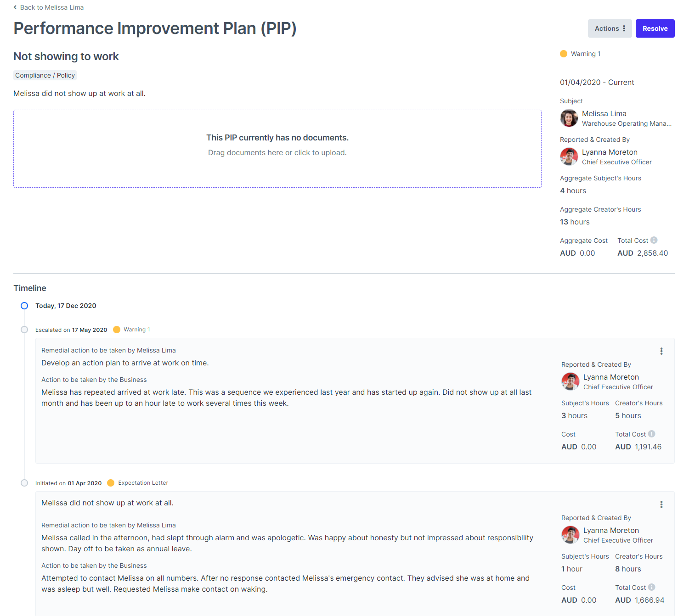Click the 01 Apr 2020 initiated marker
This screenshot has width=678, height=616.
[x=24, y=483]
